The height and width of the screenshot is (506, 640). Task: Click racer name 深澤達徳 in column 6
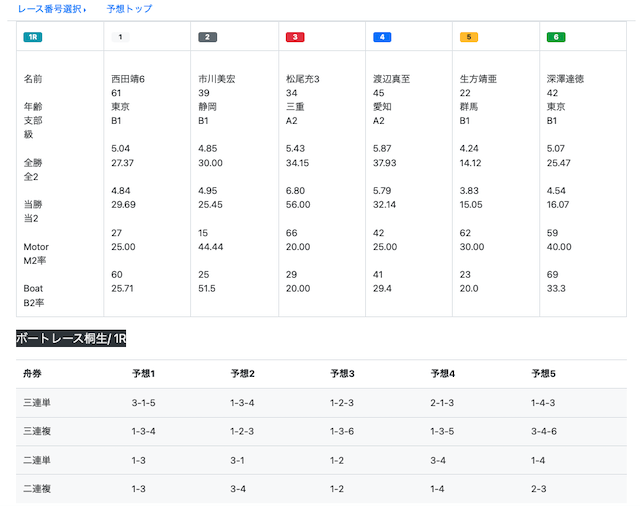[565, 79]
